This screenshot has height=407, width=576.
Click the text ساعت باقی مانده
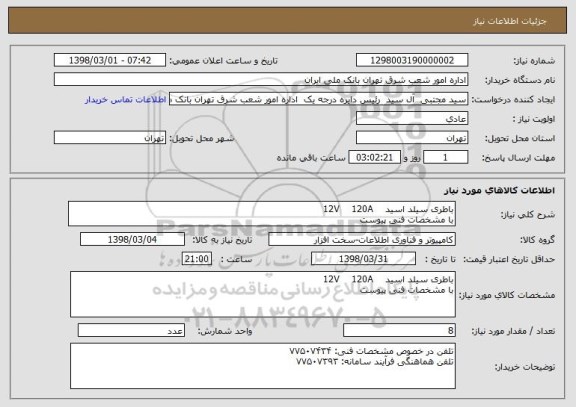pyautogui.click(x=311, y=158)
